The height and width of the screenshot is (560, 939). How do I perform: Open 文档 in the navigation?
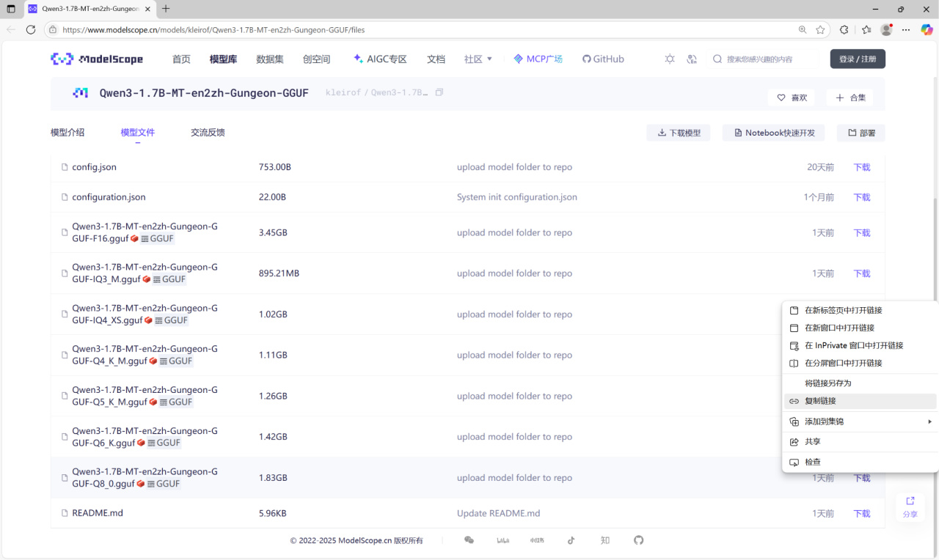tap(436, 59)
